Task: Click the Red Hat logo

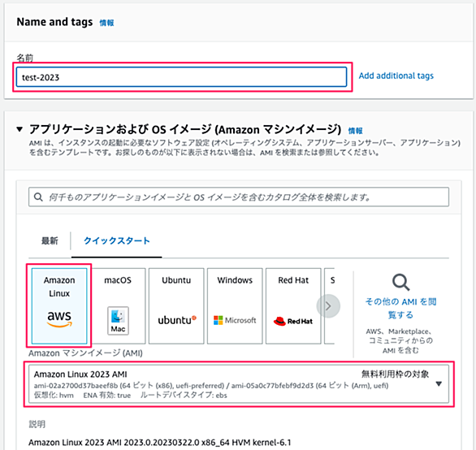Action: (293, 322)
